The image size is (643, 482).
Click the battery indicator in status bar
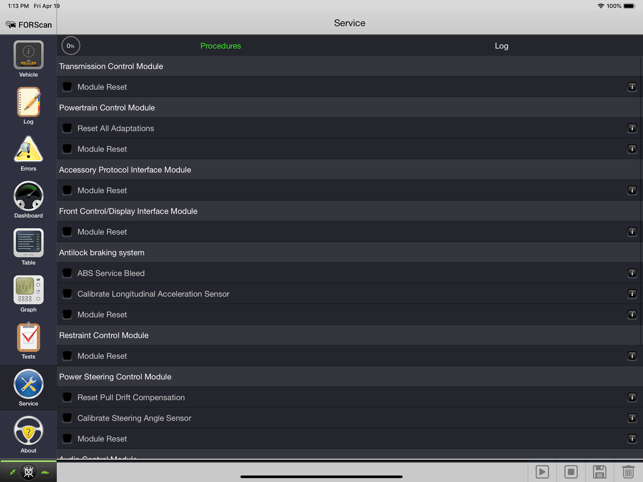coord(629,6)
